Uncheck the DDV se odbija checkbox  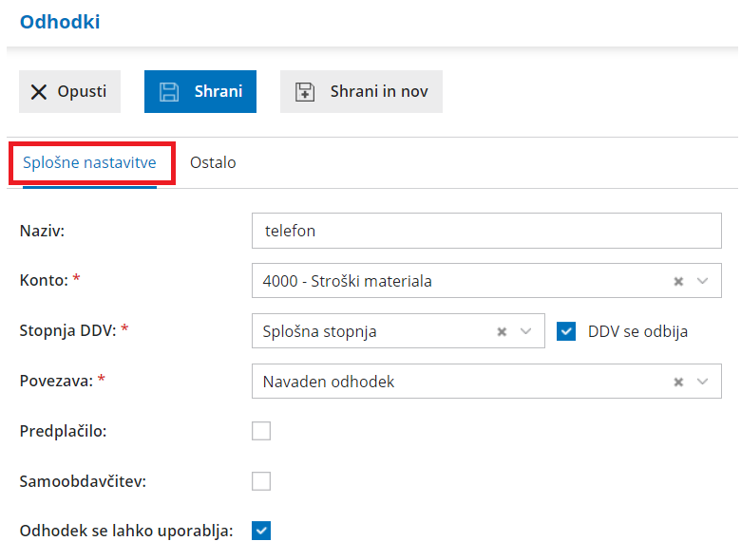pyautogui.click(x=567, y=331)
